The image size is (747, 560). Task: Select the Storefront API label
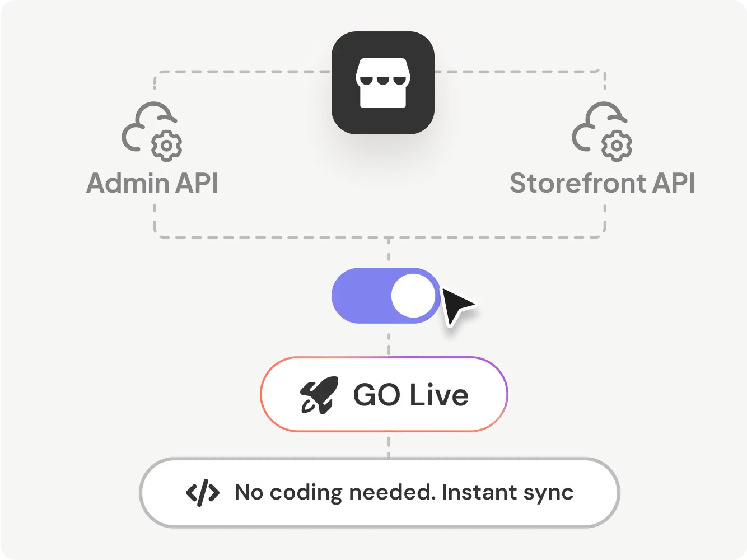[603, 183]
